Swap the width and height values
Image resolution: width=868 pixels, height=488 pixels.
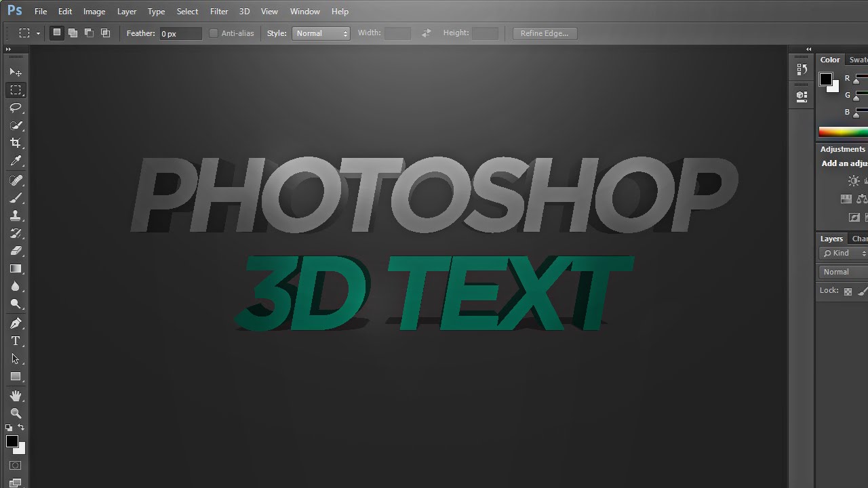(x=426, y=33)
